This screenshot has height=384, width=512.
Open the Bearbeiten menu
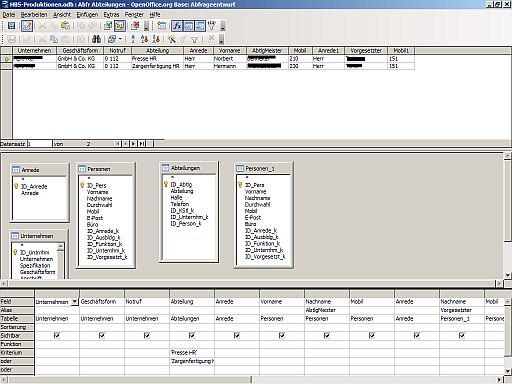pyautogui.click(x=34, y=15)
